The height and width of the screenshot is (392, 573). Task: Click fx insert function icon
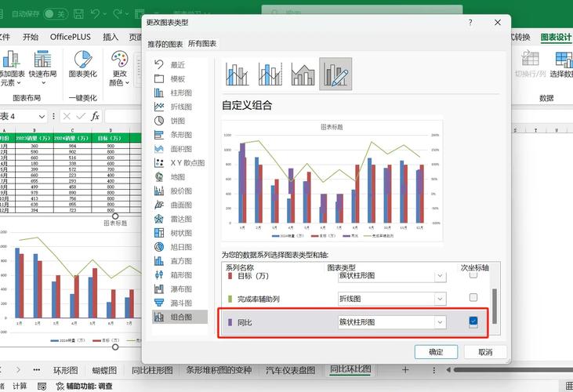(x=95, y=116)
